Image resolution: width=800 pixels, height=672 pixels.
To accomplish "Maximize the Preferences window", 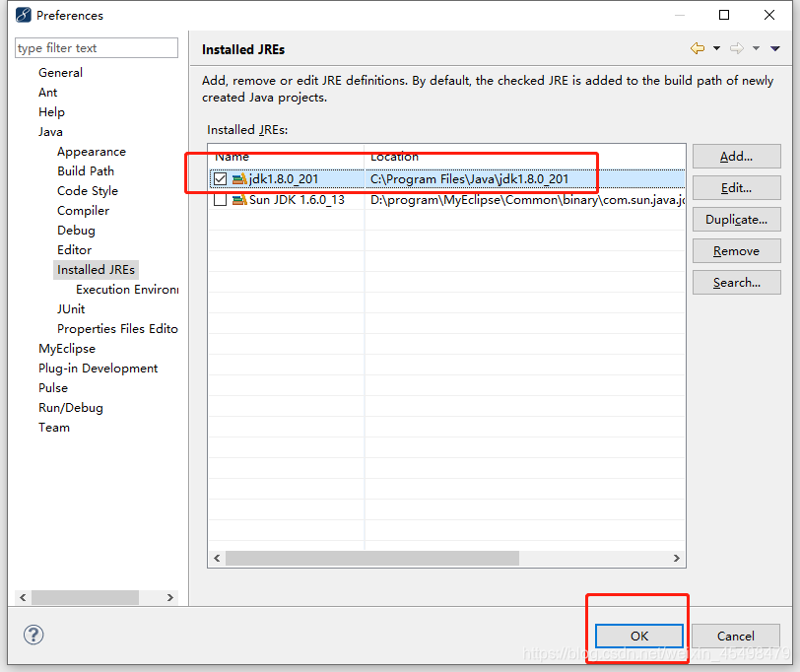I will point(724,15).
